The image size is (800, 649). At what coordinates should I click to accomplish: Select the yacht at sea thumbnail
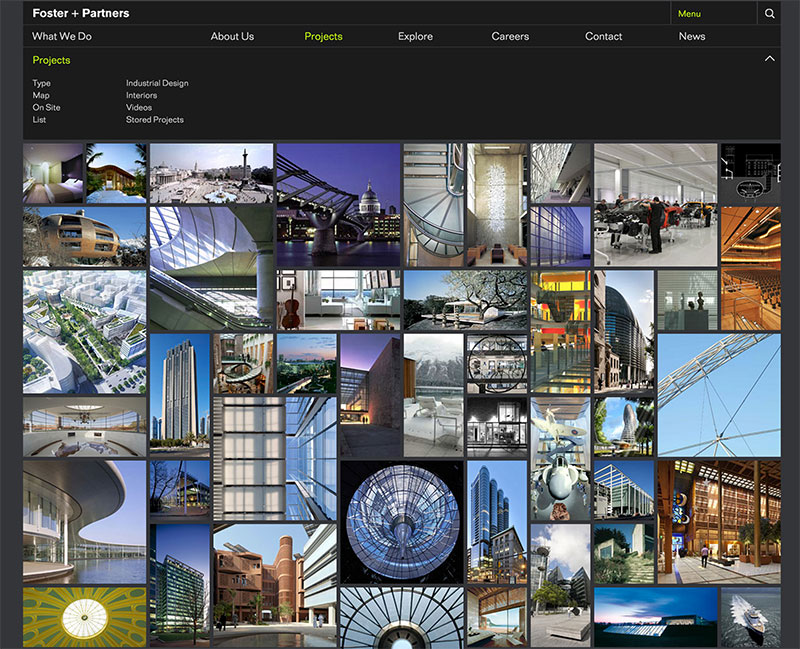751,617
